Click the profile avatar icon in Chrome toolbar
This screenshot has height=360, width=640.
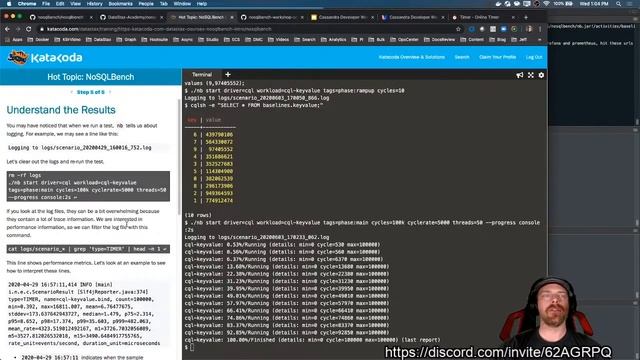point(529,29)
